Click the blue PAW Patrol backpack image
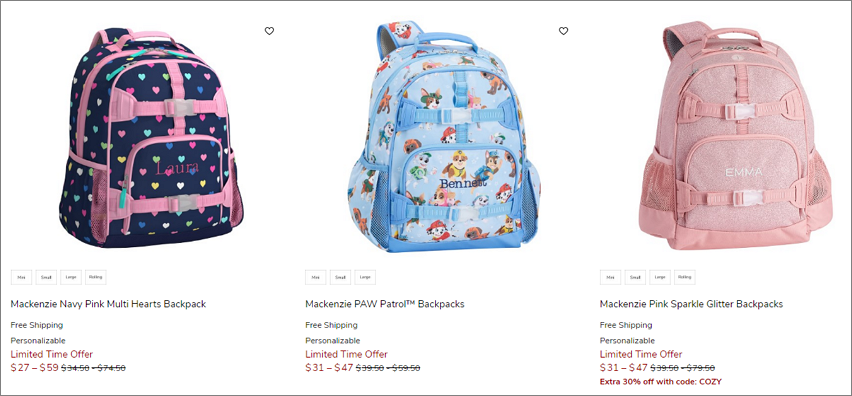 pyautogui.click(x=444, y=137)
